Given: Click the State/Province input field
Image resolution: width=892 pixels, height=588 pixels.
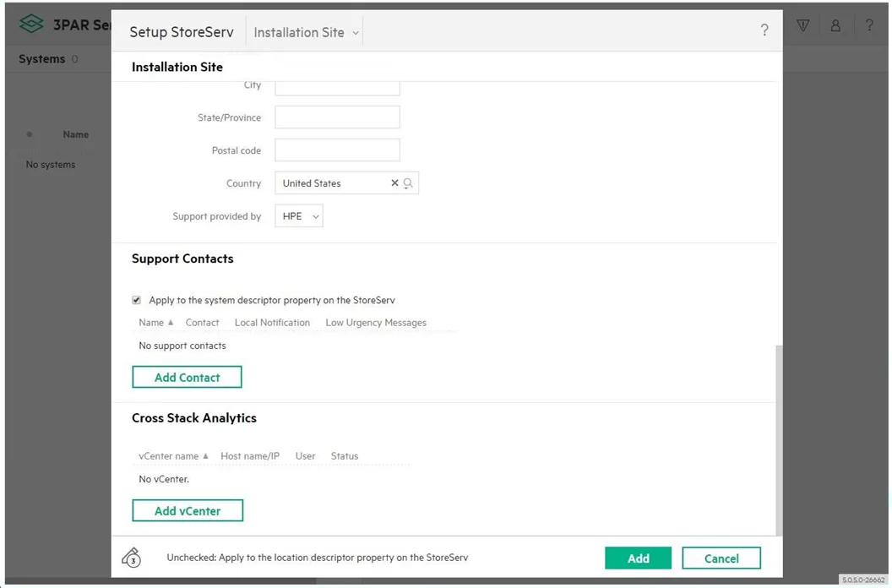Looking at the screenshot, I should (x=337, y=117).
